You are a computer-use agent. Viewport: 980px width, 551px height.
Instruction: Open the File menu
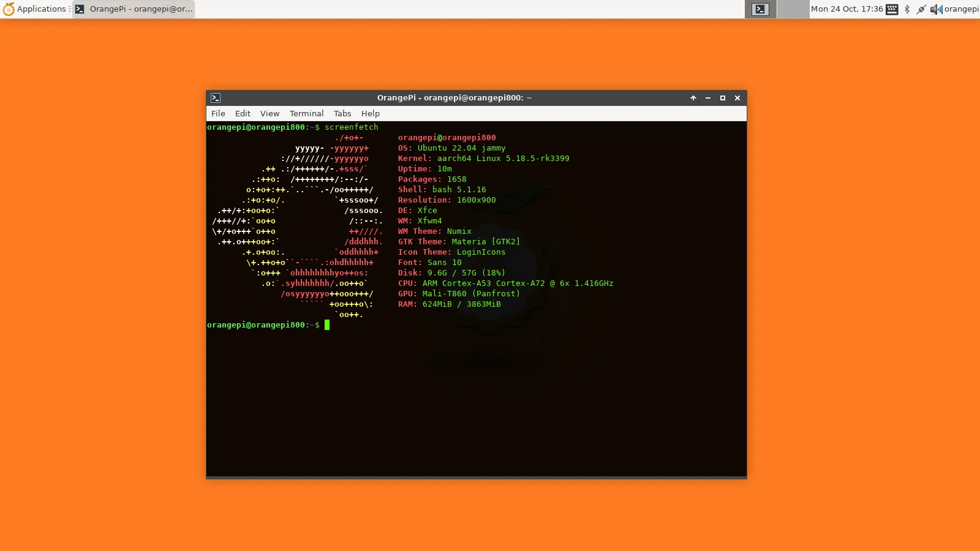(218, 114)
